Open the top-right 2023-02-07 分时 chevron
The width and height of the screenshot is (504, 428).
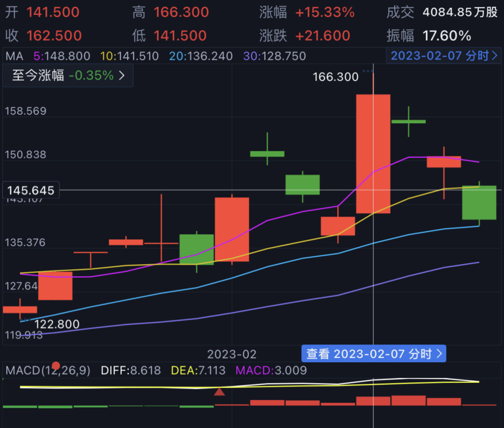click(495, 56)
